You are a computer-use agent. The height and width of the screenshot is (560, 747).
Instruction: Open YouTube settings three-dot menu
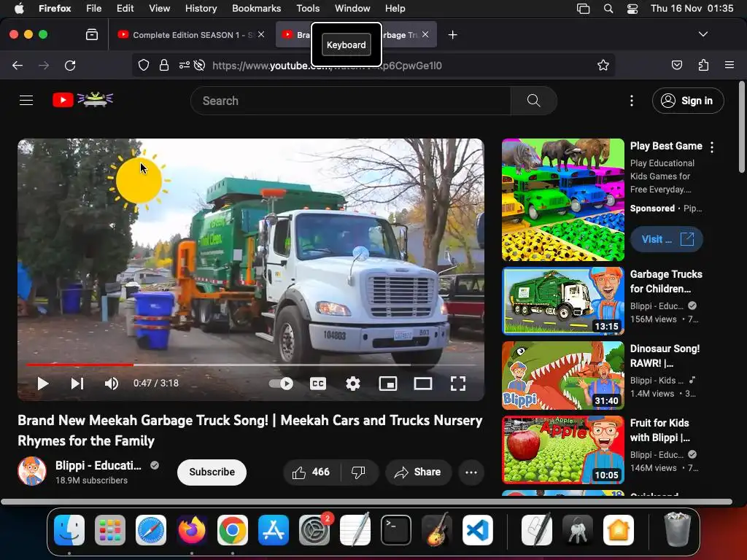coord(632,101)
